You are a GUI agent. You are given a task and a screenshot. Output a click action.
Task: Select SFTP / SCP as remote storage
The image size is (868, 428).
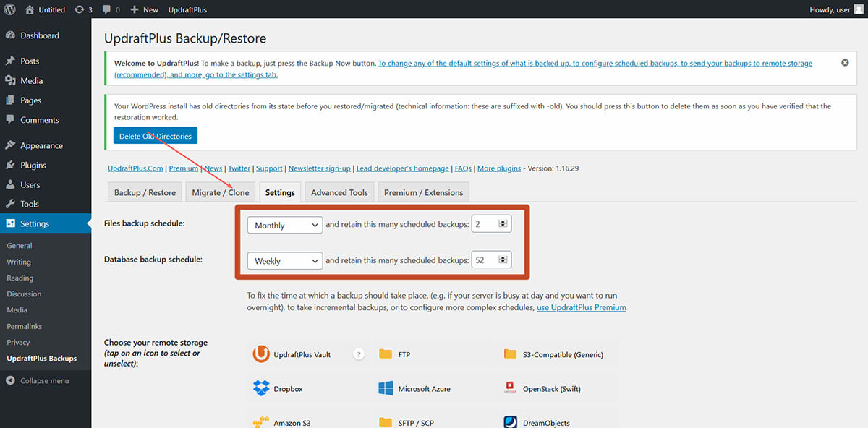[433, 420]
